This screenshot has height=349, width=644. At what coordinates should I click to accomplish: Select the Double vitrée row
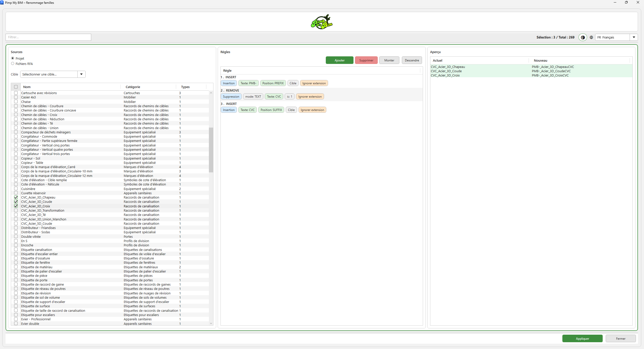[x=110, y=237]
